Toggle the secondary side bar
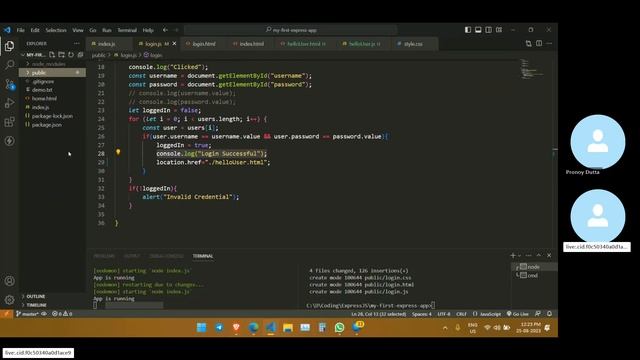 tap(488, 30)
